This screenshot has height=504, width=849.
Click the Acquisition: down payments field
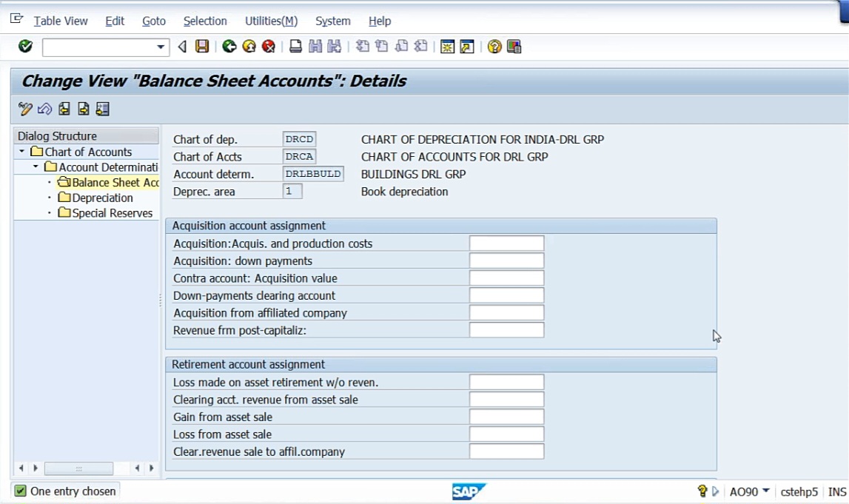tap(506, 261)
